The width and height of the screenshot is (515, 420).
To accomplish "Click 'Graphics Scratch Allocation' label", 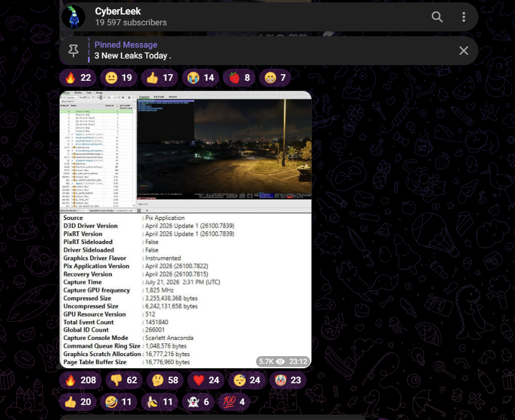I will tap(102, 354).
